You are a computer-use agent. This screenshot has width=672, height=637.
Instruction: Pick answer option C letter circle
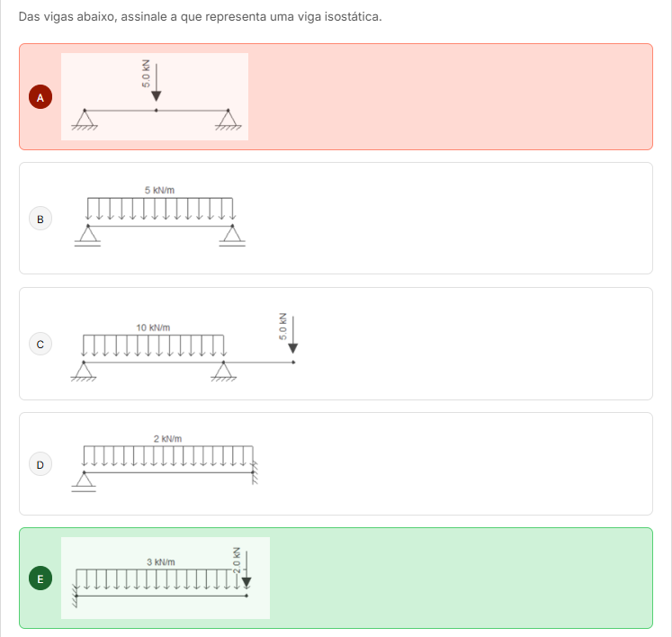point(40,344)
